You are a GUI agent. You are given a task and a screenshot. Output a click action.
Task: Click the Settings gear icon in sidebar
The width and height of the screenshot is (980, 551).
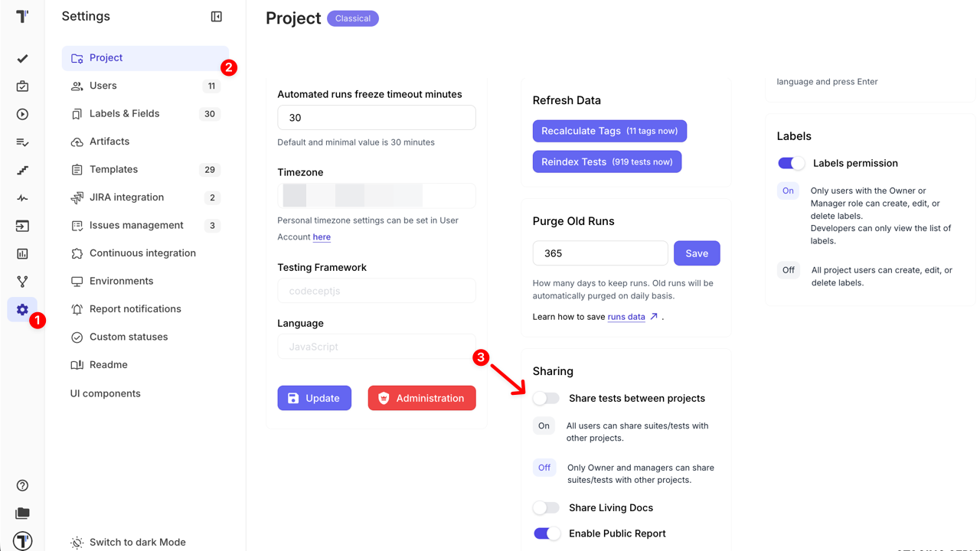point(22,310)
